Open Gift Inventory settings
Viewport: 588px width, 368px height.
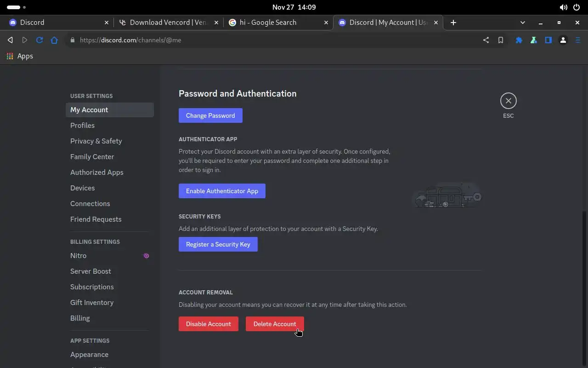[109, 302]
